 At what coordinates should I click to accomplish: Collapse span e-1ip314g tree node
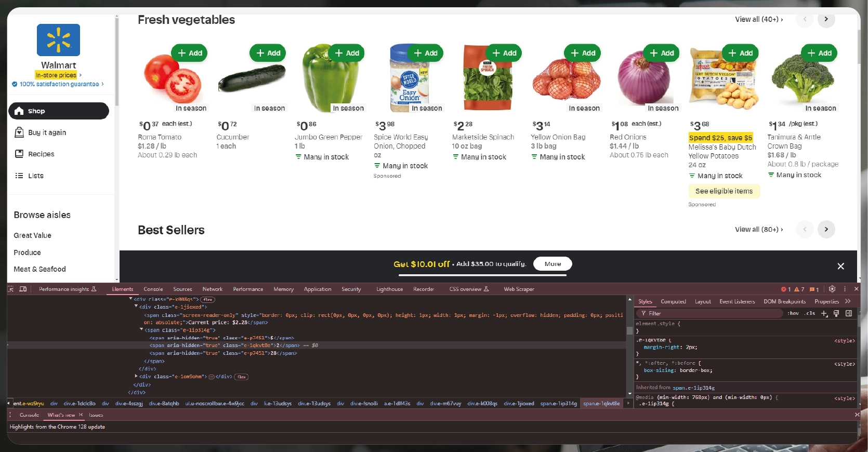coord(141,329)
